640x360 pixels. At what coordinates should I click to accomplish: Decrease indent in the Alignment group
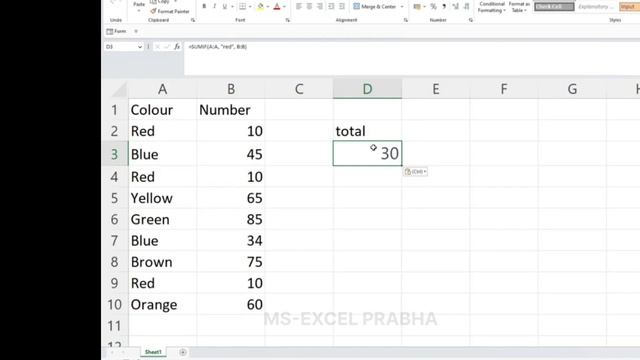click(331, 7)
